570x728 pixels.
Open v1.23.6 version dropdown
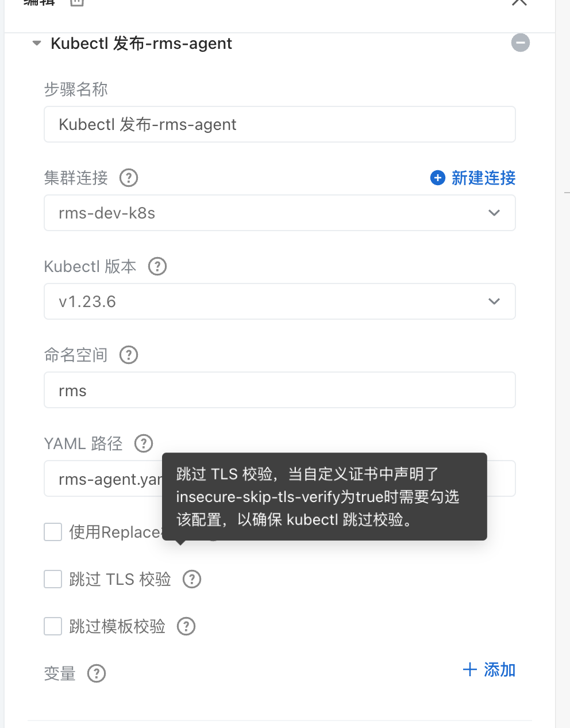[x=280, y=301]
